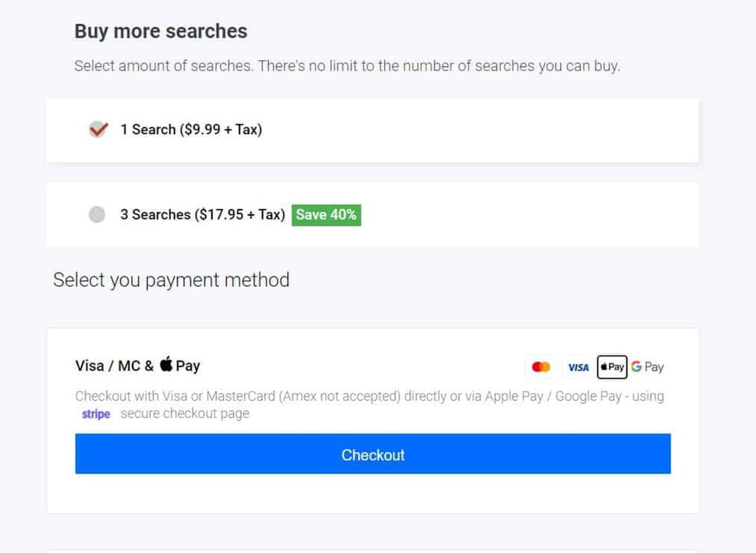The height and width of the screenshot is (553, 756).
Task: Choose the 3 Searches radio button
Action: pyautogui.click(x=97, y=215)
